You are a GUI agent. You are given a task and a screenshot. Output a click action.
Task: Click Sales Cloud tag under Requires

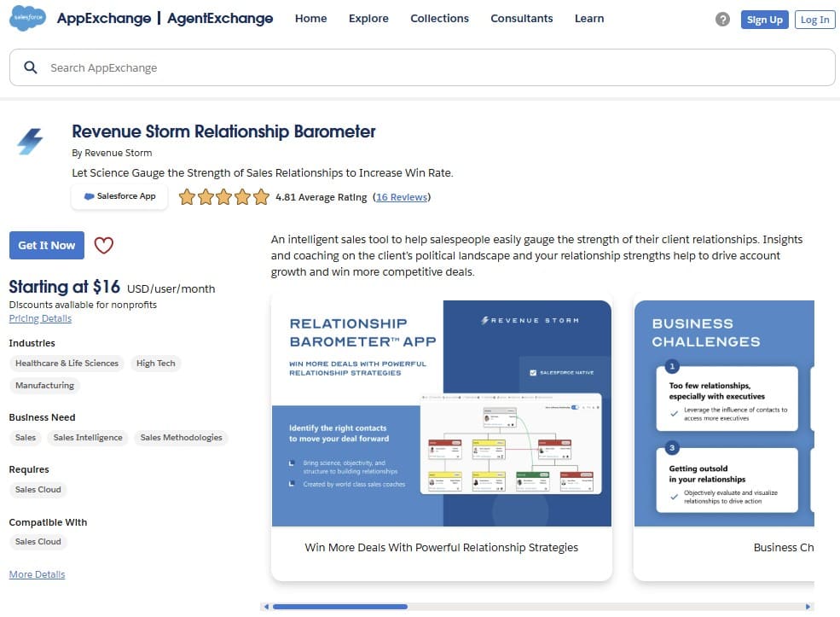pos(38,490)
